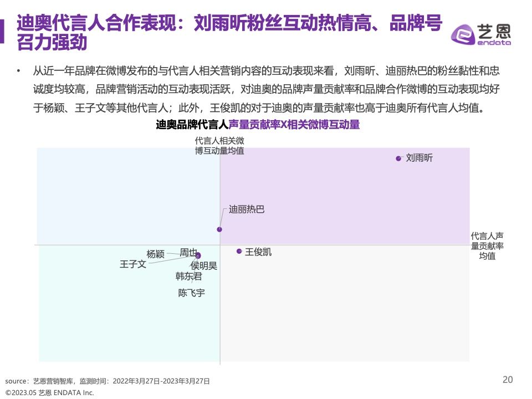Click the 代言人声量贡献率均值 axis label
The image size is (532, 399).
(x=487, y=246)
